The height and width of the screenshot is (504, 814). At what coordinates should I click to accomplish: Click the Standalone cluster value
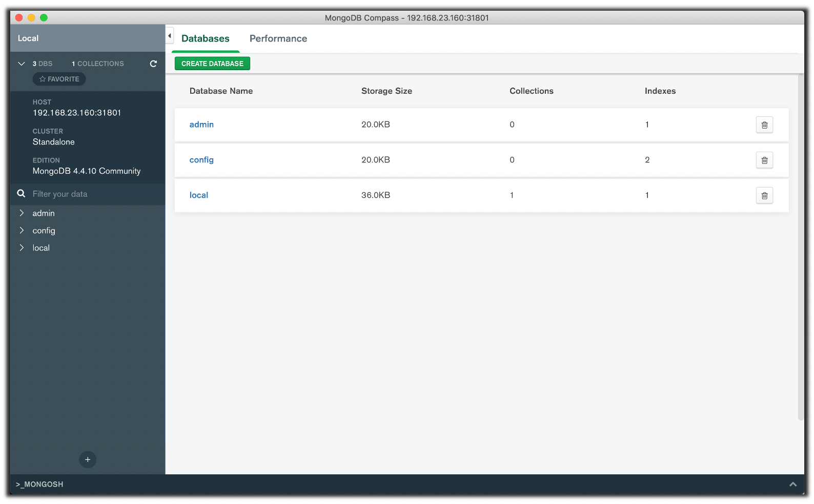click(54, 142)
